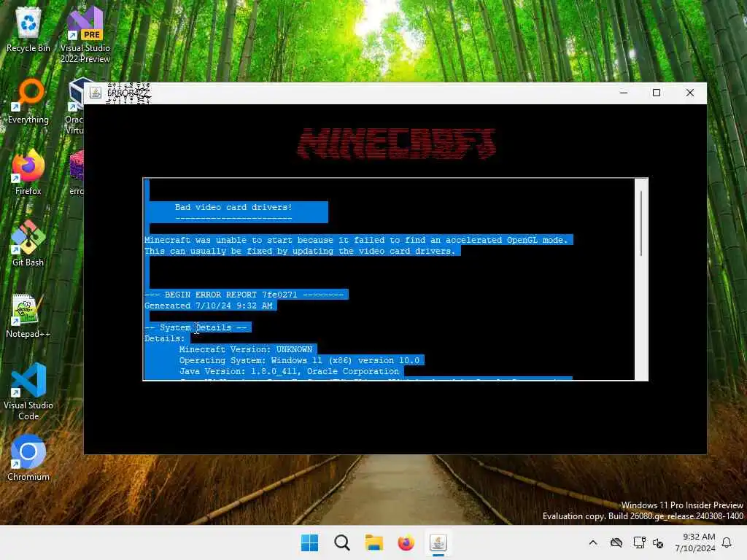747x560 pixels.
Task: Open the Git Bash desktop shortcut
Action: (x=28, y=244)
